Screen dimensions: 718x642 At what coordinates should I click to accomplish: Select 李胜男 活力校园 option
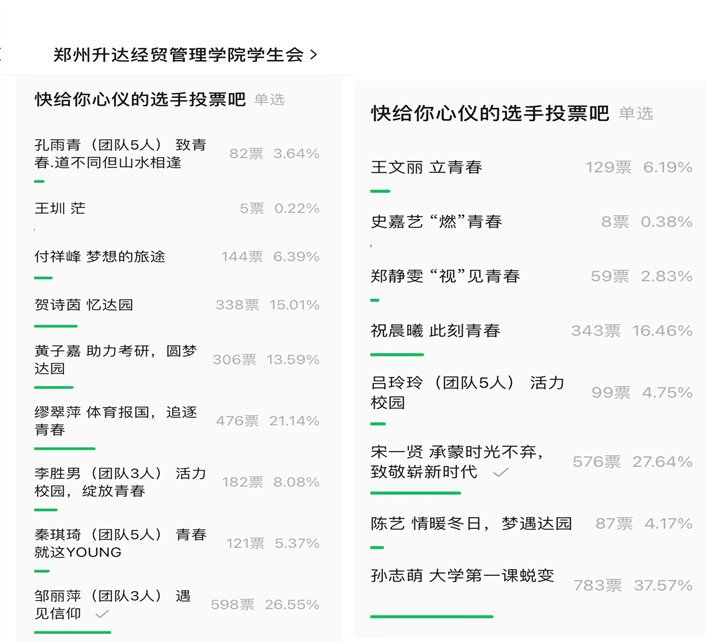point(120,482)
